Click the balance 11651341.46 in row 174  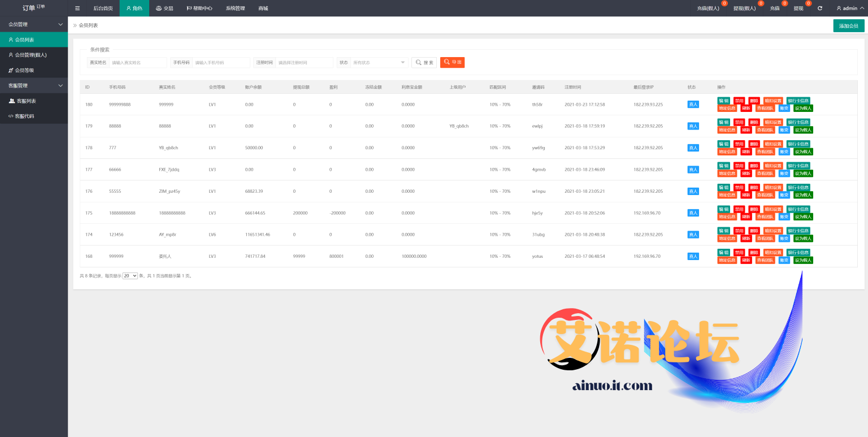point(258,235)
